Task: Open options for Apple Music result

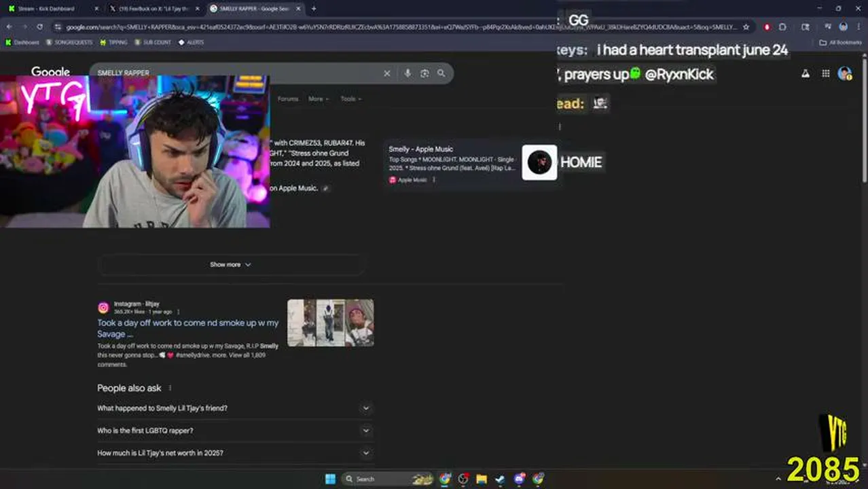Action: tap(434, 180)
